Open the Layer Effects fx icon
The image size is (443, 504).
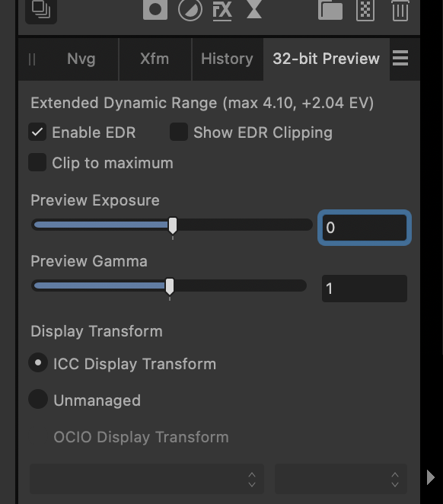pyautogui.click(x=222, y=11)
